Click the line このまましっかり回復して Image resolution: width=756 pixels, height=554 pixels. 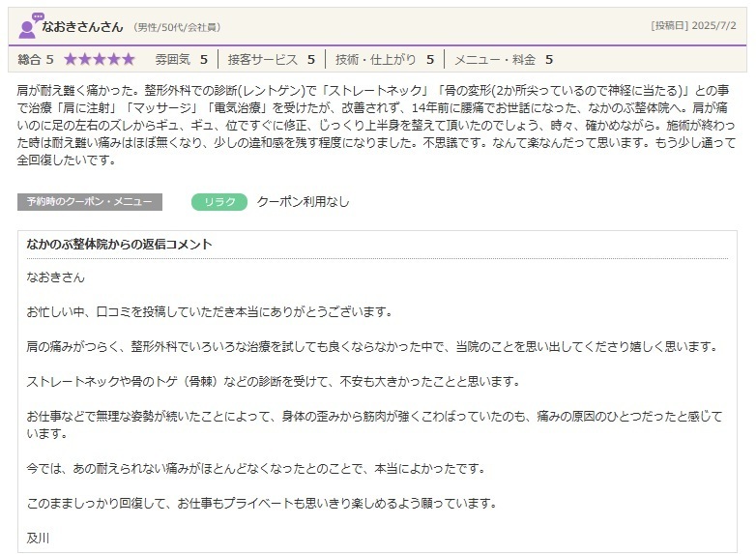click(262, 503)
